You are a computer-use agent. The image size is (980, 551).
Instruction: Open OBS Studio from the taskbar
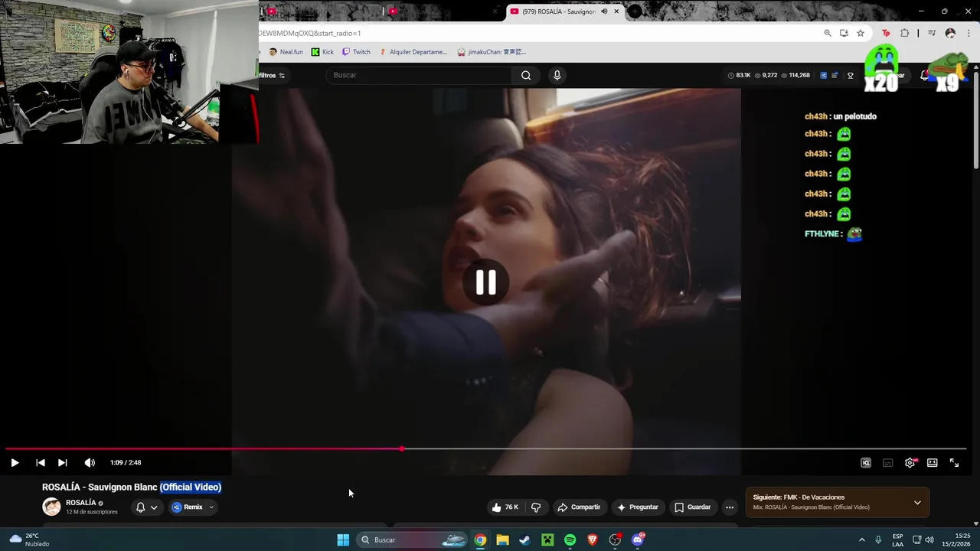pos(615,540)
